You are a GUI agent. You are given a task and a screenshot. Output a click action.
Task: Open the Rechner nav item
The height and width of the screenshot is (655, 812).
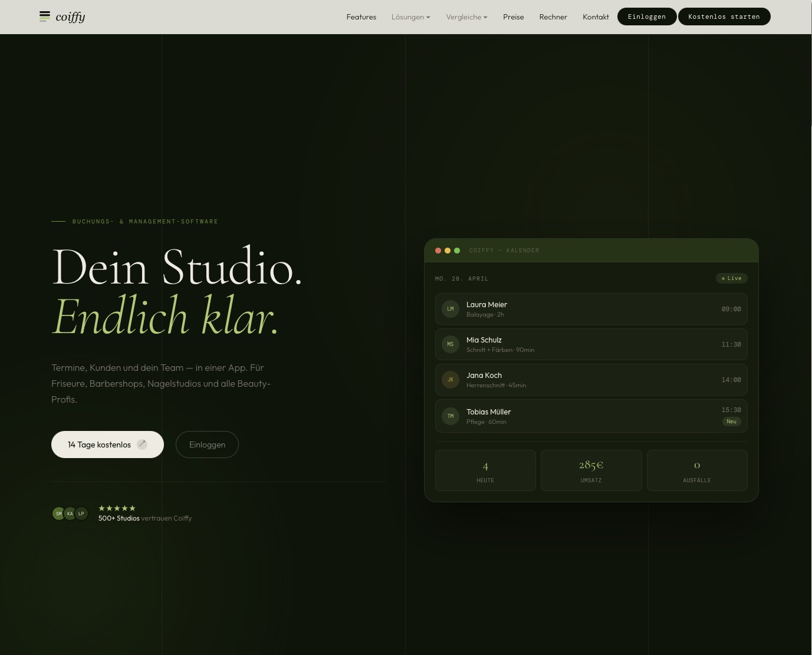tap(553, 17)
